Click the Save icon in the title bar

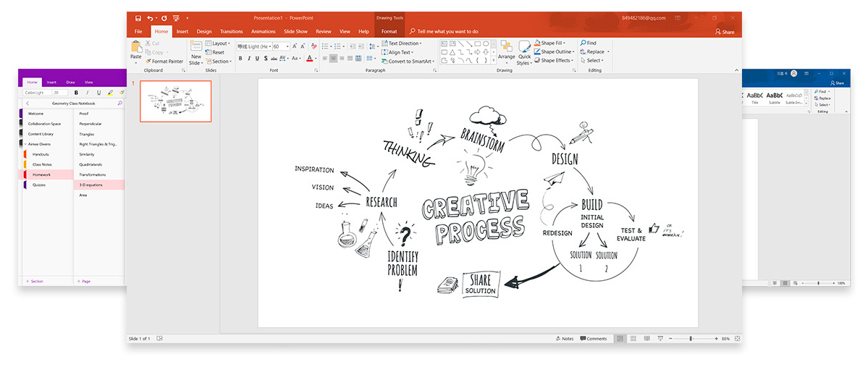pyautogui.click(x=138, y=17)
